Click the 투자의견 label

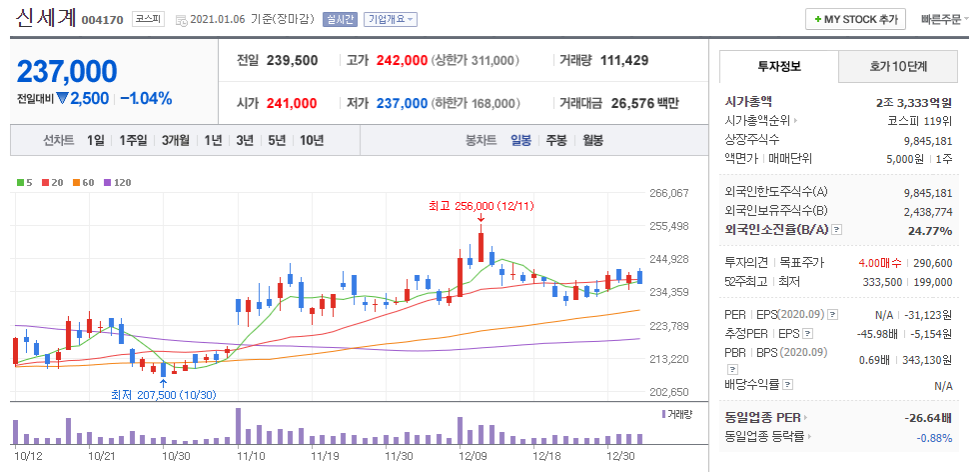click(x=746, y=263)
